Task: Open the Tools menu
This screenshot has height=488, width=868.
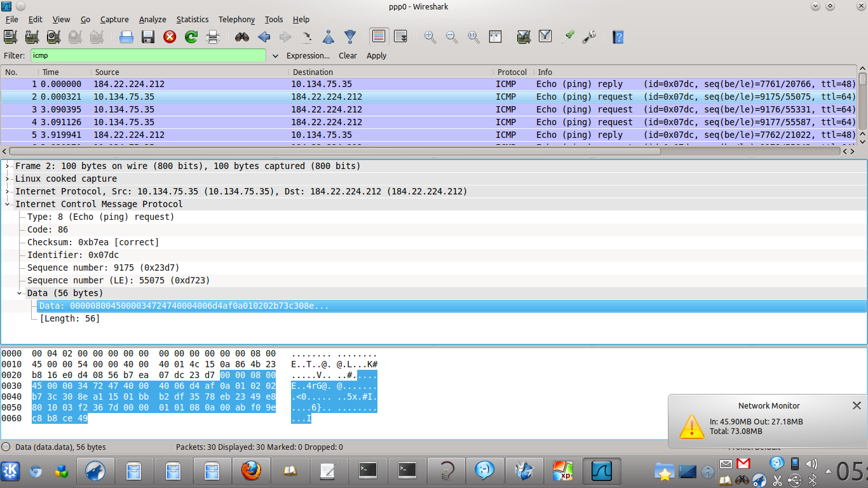Action: [274, 20]
